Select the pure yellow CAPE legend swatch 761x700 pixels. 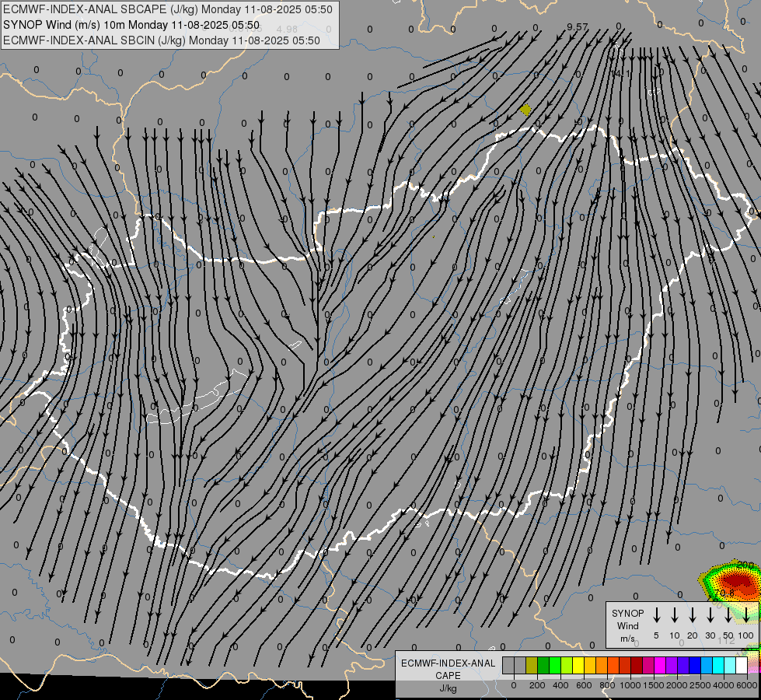point(578,665)
